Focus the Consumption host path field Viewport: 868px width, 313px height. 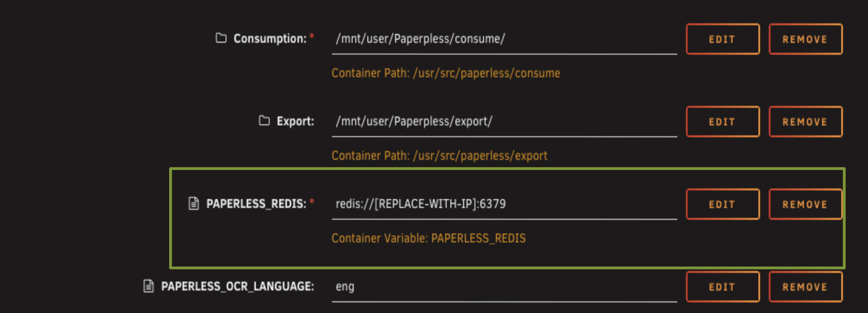[504, 39]
